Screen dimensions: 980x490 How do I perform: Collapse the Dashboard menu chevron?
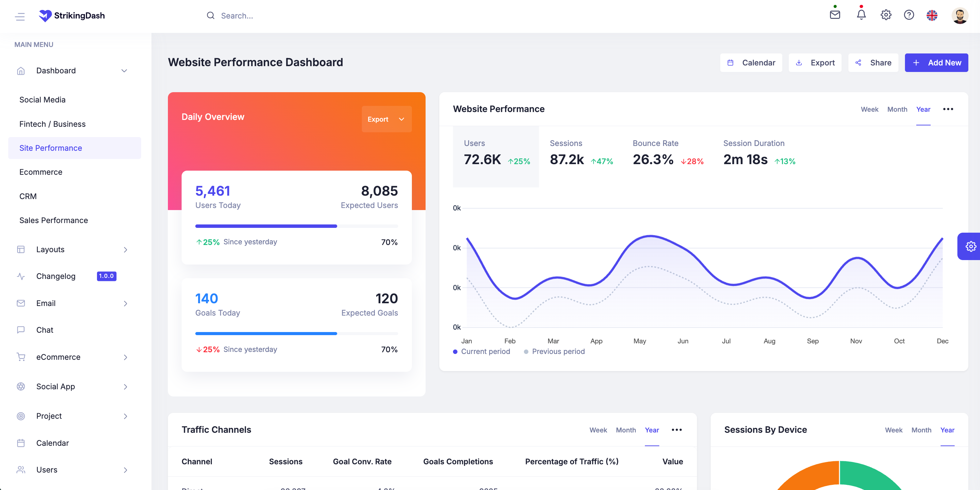click(x=124, y=71)
